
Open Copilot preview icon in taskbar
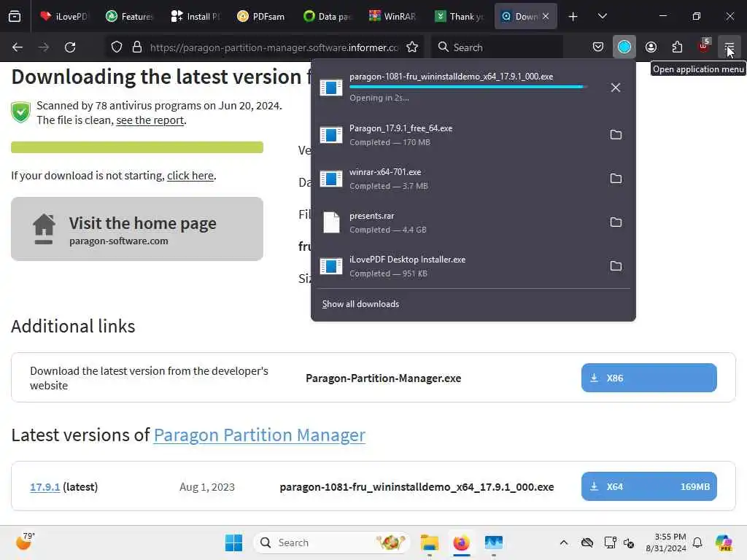point(724,542)
